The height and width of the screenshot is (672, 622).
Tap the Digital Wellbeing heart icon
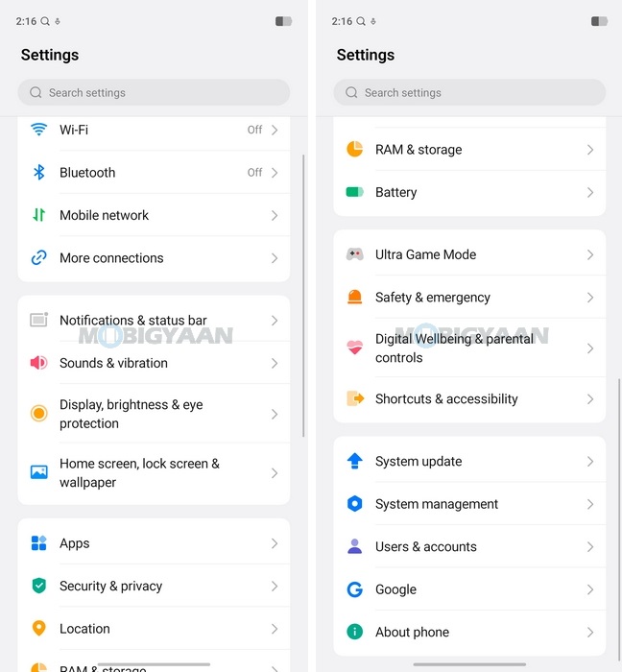[x=355, y=348]
